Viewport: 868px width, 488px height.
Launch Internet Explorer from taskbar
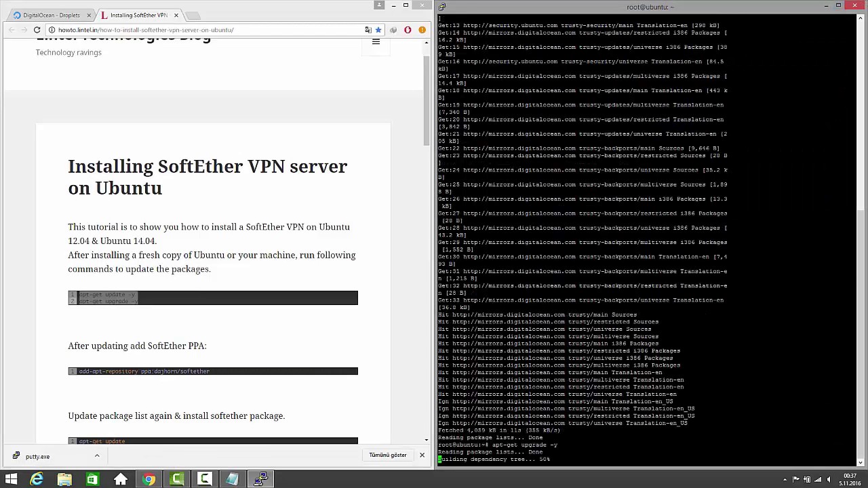(37, 479)
